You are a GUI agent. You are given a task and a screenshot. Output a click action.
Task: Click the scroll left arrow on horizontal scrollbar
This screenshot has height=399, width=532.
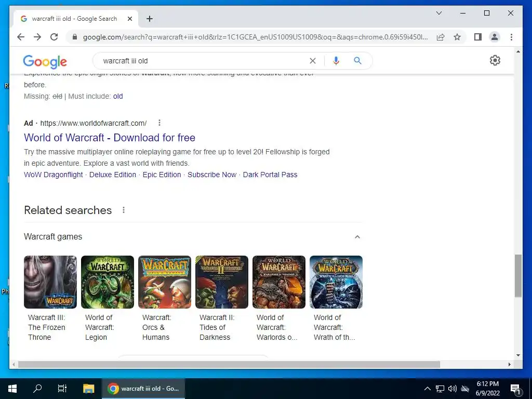pos(14,365)
